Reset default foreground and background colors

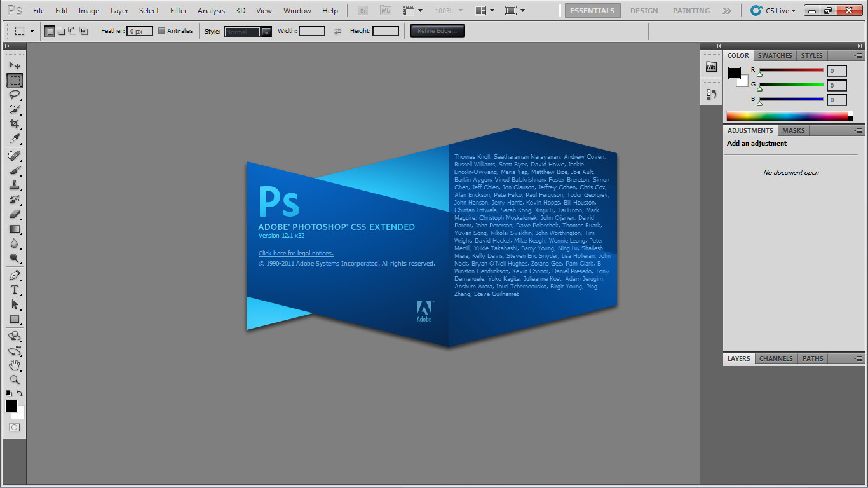click(x=9, y=393)
